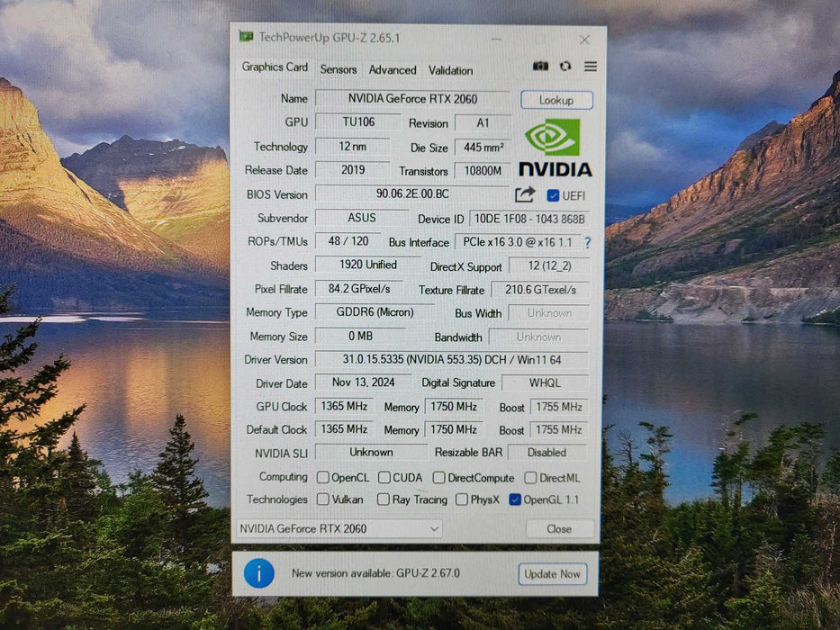
Task: Toggle the Ray Tracing checkbox
Action: pos(383,499)
